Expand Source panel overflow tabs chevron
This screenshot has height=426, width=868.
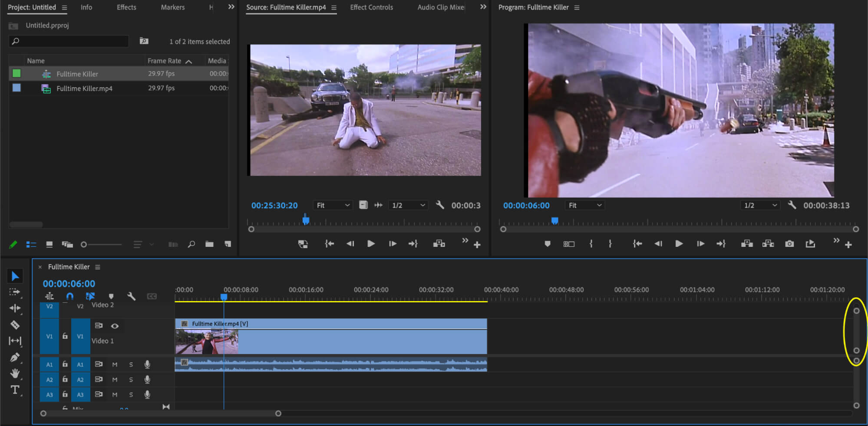483,7
